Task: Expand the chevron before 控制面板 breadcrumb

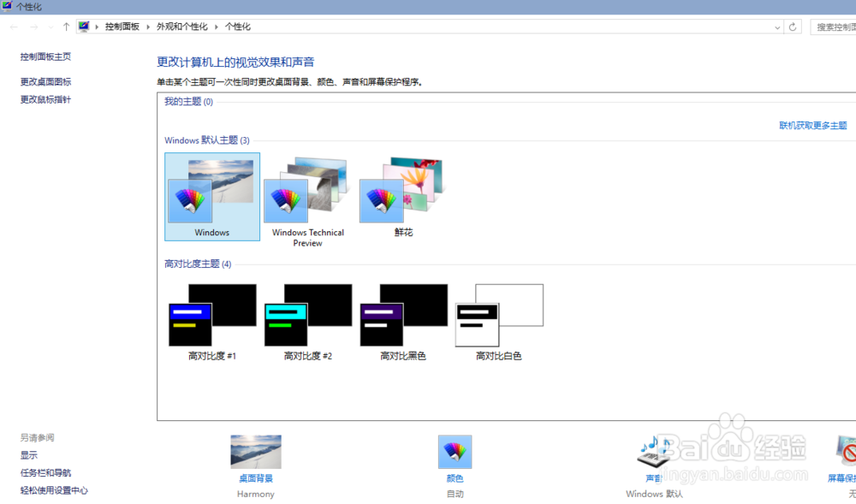Action: pyautogui.click(x=97, y=27)
